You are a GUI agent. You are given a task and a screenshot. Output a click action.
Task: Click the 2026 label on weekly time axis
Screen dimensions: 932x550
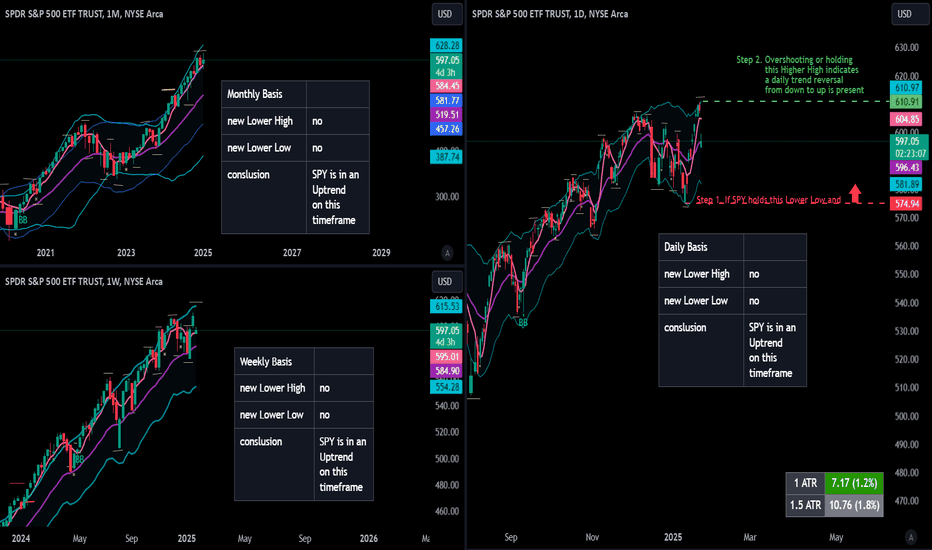pyautogui.click(x=369, y=538)
